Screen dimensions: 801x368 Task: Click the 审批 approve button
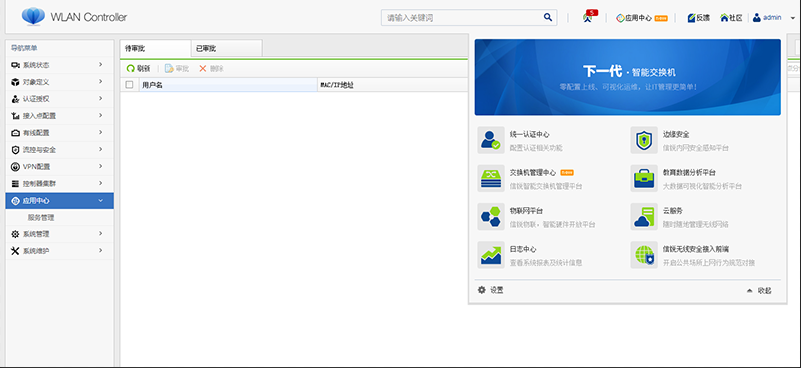[x=177, y=68]
